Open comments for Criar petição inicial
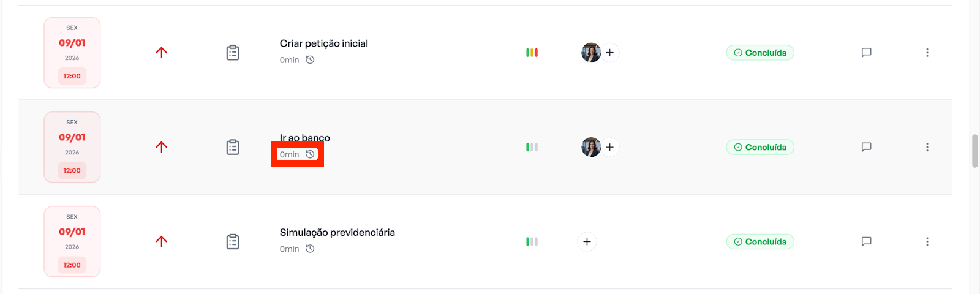Viewport: 980px width, 294px height. [866, 53]
